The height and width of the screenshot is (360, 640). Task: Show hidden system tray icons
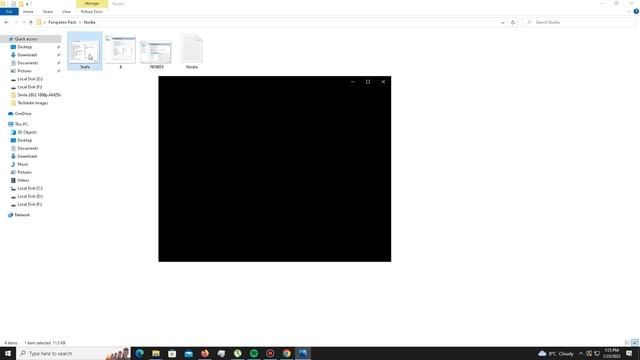(581, 353)
